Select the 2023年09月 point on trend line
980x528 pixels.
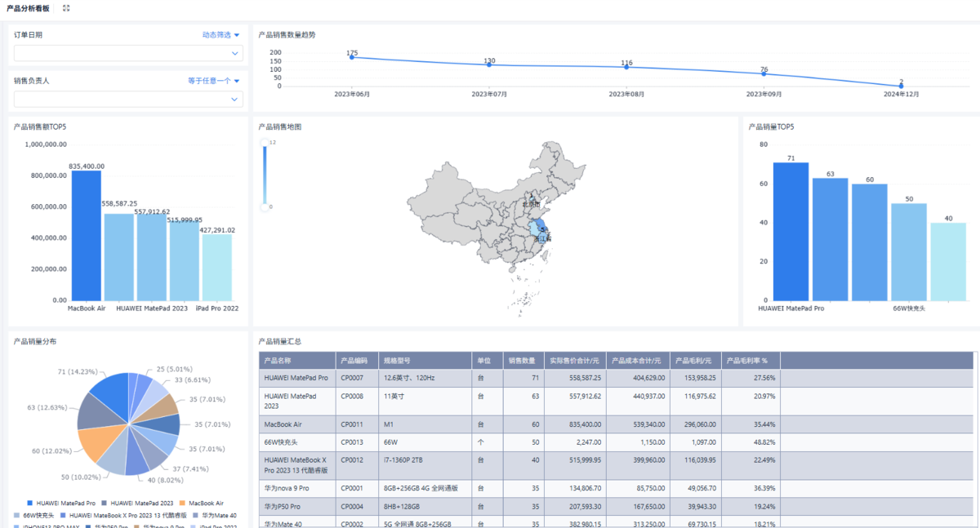click(764, 74)
